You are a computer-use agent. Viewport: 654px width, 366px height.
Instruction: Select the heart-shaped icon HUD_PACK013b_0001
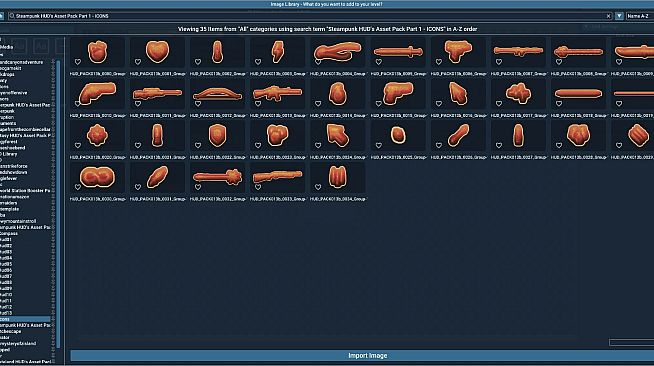157,51
